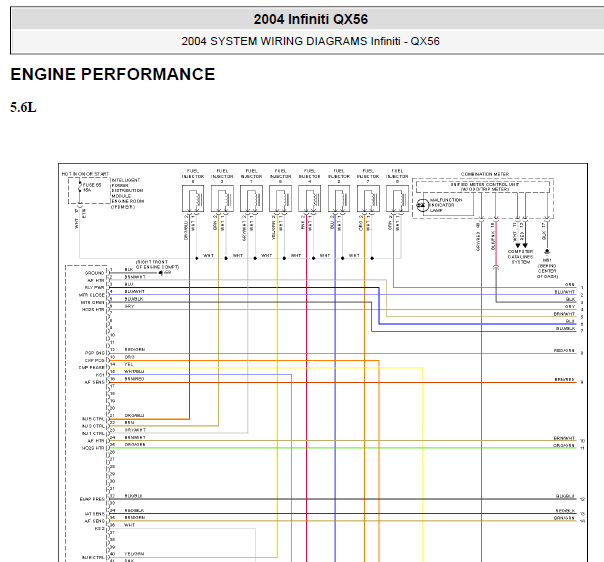Click the '2004 Infiniti QX56' title
604x562 pixels.
point(310,19)
